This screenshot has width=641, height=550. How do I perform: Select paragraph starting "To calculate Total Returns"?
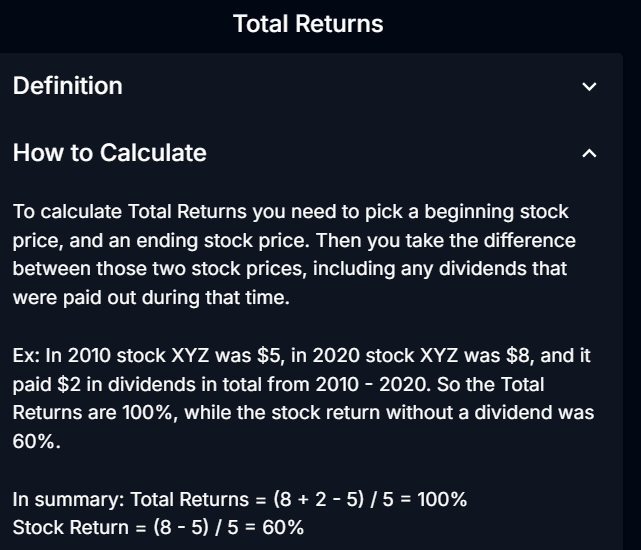coord(294,254)
